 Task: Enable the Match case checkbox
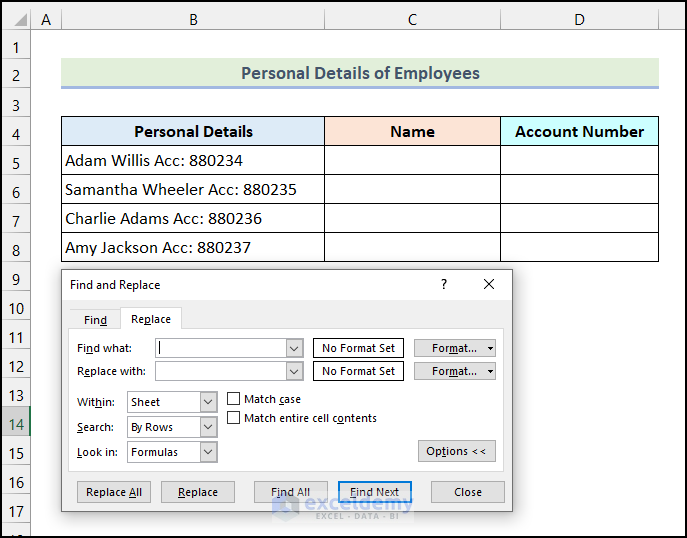pos(234,399)
